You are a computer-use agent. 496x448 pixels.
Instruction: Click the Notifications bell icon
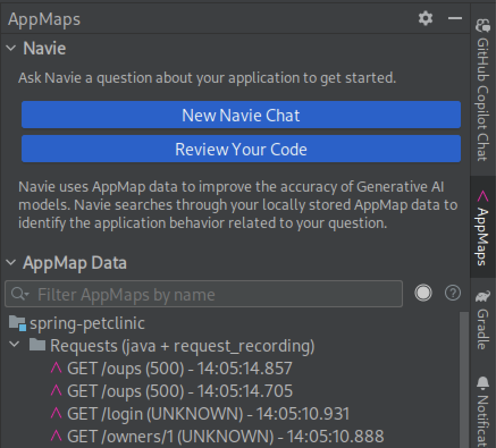point(483,383)
